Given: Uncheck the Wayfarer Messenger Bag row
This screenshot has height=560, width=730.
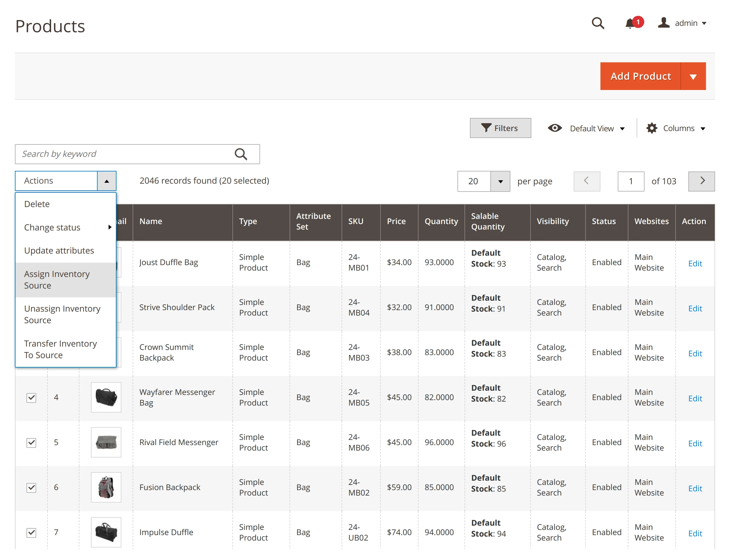Looking at the screenshot, I should point(31,397).
